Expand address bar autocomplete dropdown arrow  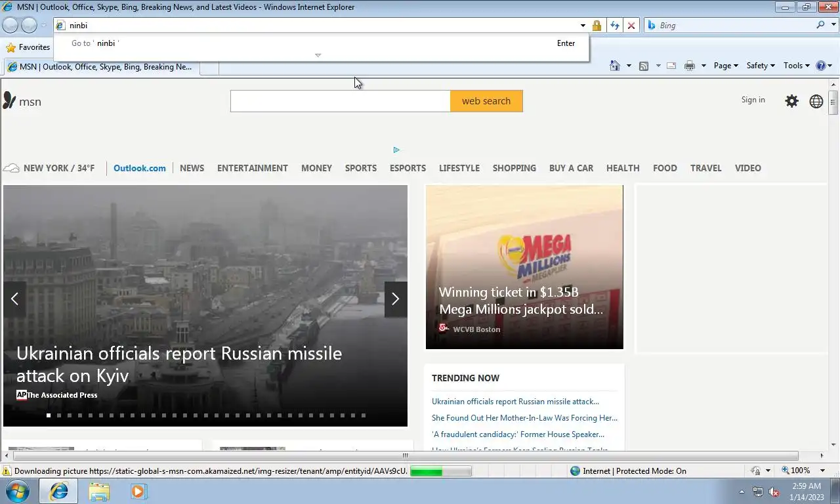coord(583,26)
